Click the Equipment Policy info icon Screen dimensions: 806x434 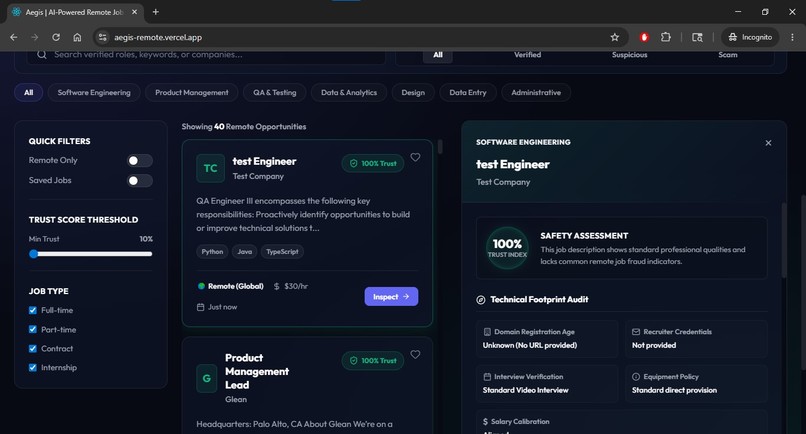pos(636,377)
